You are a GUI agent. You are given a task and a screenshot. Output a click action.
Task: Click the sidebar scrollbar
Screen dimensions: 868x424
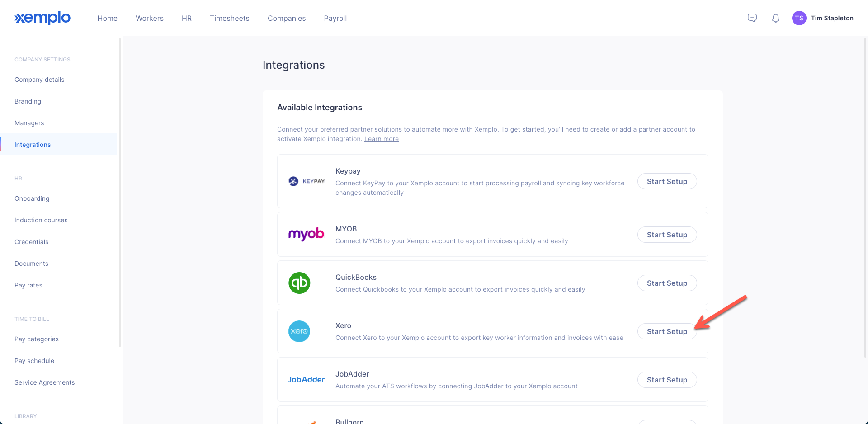(120, 192)
